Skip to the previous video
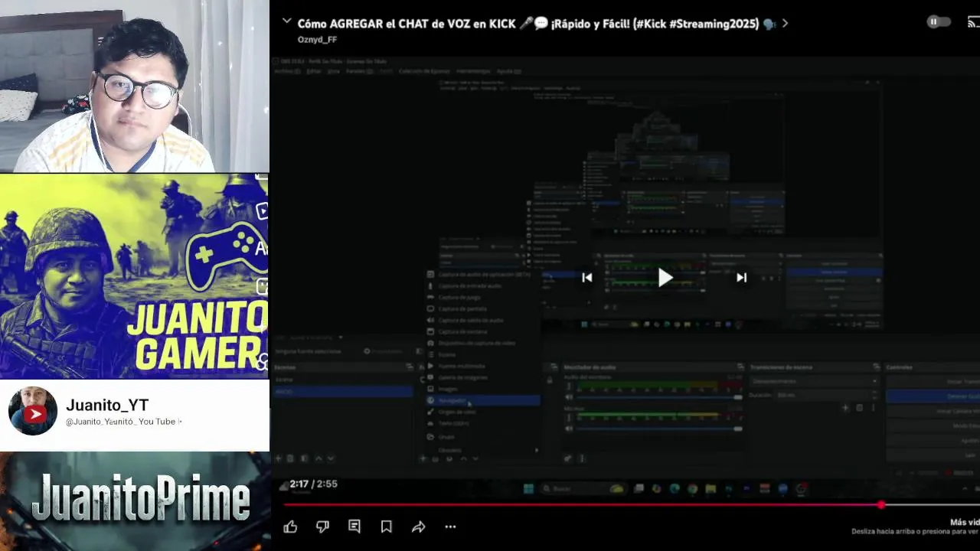This screenshot has height=551, width=980. tap(586, 278)
